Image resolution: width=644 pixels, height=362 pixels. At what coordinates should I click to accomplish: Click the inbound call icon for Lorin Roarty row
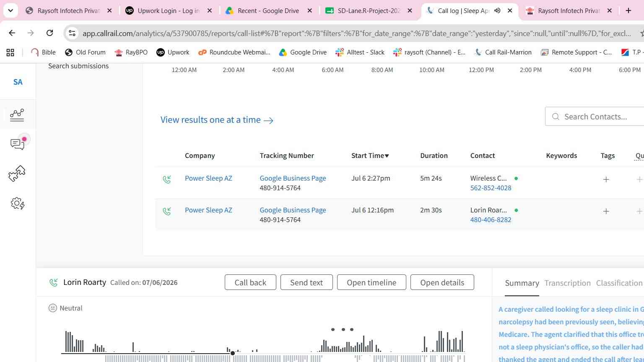tap(167, 211)
